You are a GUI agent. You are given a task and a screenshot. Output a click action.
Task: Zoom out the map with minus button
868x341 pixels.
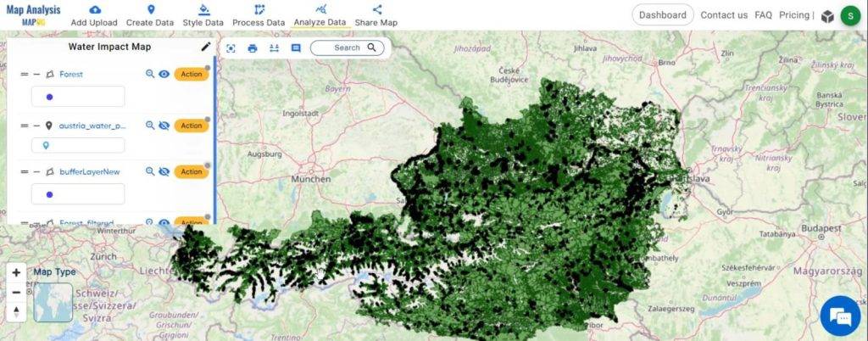16,292
